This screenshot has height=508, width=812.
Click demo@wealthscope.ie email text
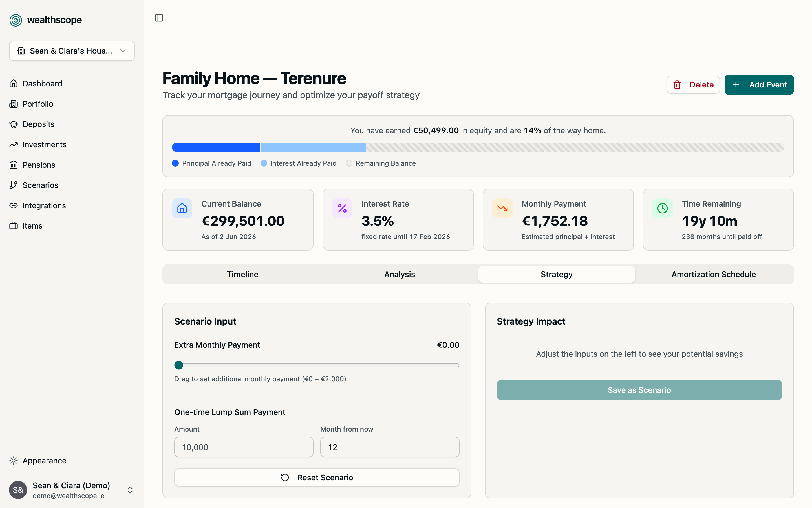(69, 496)
